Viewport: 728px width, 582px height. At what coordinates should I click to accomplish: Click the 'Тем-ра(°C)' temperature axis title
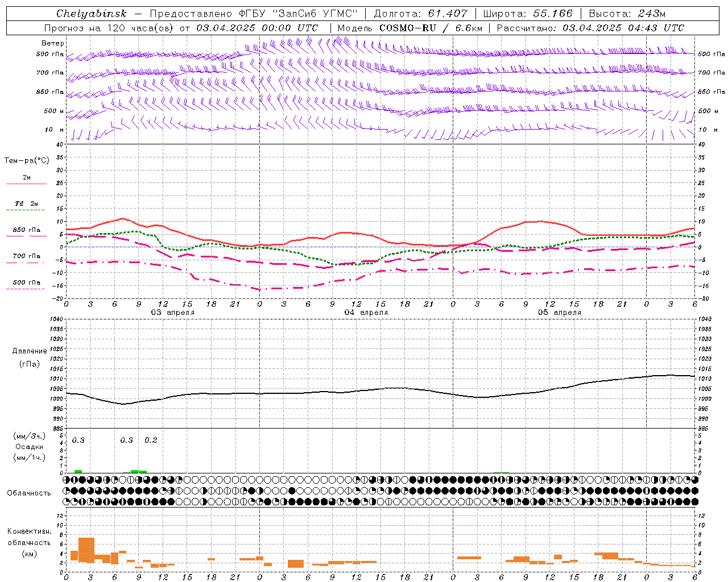tap(27, 161)
